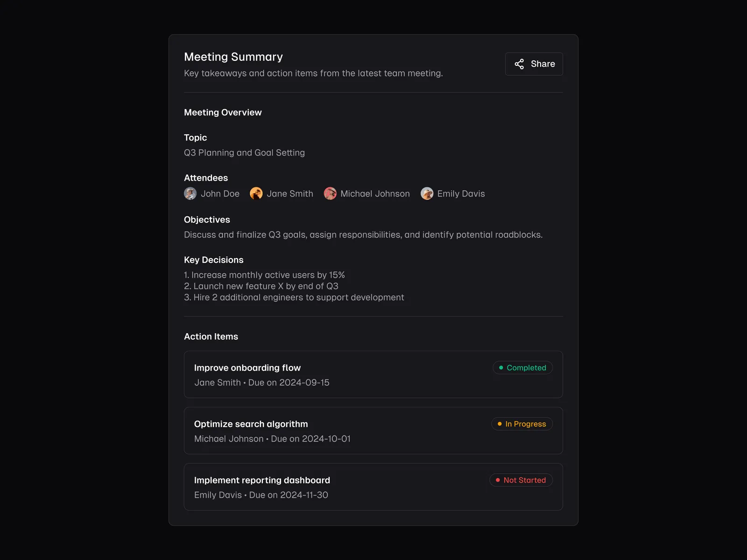747x560 pixels.
Task: Click attendee name Michael Johnson
Action: click(x=375, y=194)
